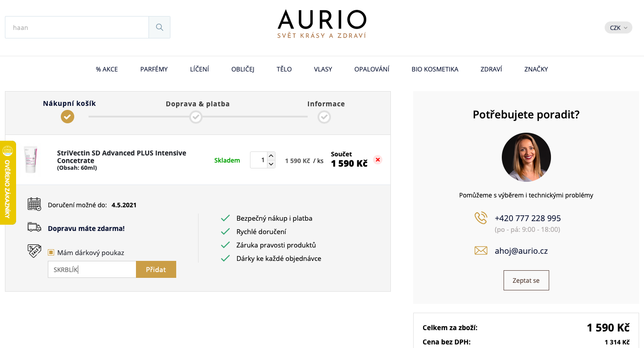This screenshot has width=644, height=348.
Task: Click the AURIO logo
Action: click(x=322, y=24)
